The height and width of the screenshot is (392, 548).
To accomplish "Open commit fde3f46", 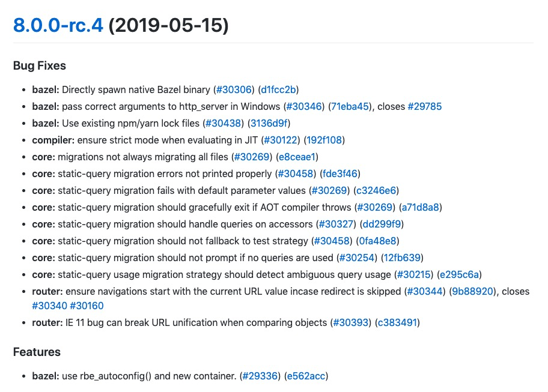I will (x=341, y=173).
